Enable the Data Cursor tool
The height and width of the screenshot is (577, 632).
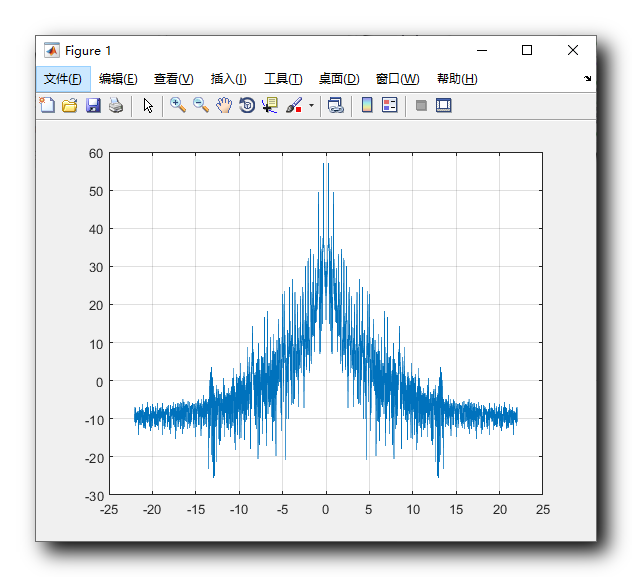[x=270, y=105]
